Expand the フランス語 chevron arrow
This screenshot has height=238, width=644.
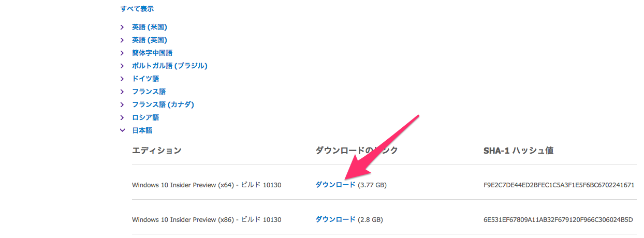coord(122,92)
